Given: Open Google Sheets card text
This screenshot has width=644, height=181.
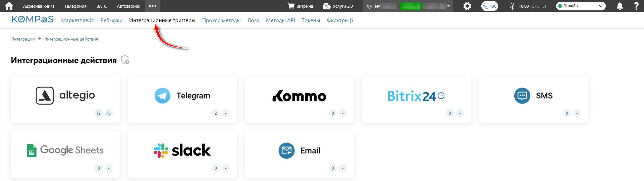Looking at the screenshot, I should 72,150.
